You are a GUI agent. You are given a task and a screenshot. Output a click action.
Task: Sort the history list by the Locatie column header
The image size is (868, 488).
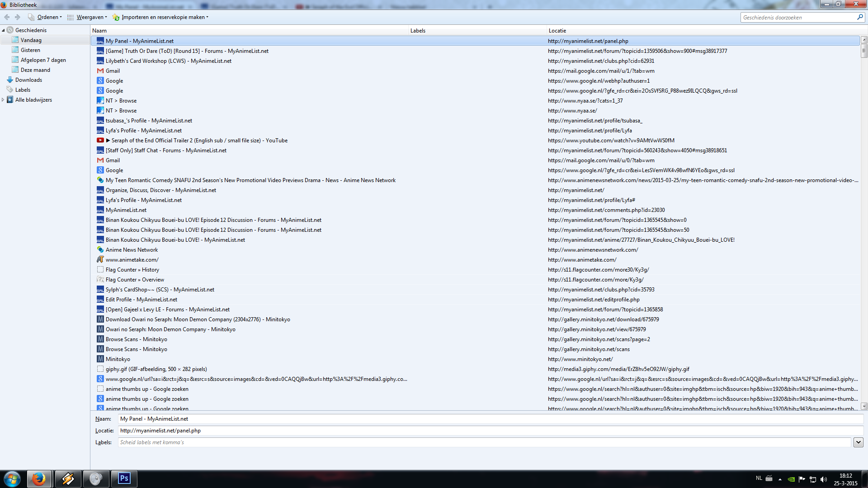coord(557,31)
